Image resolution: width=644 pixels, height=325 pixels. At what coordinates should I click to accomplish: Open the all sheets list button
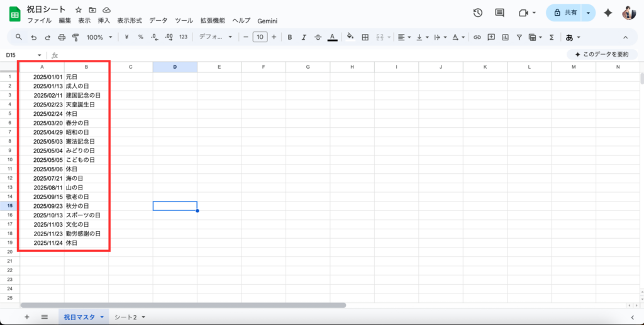click(x=45, y=317)
